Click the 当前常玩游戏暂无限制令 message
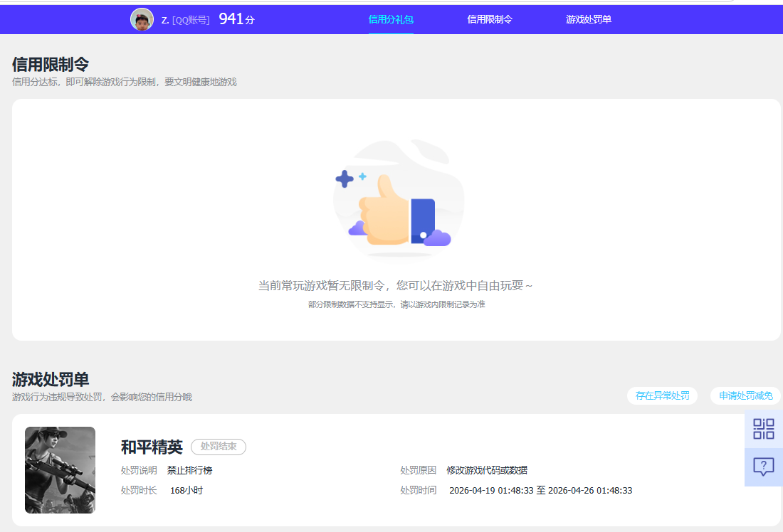The height and width of the screenshot is (532, 783). click(395, 285)
